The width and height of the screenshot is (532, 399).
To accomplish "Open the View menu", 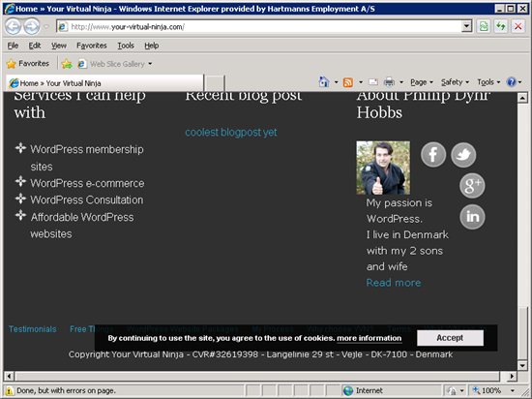I will pos(59,46).
